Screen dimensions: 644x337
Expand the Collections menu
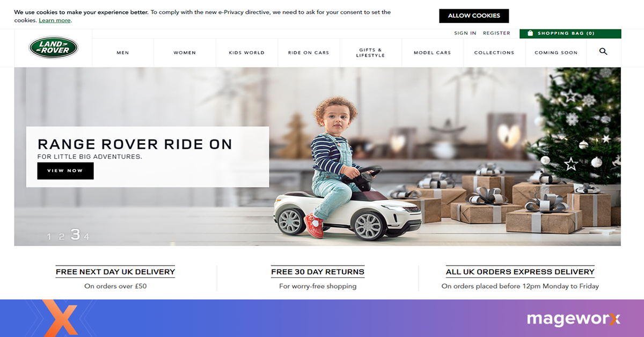494,53
